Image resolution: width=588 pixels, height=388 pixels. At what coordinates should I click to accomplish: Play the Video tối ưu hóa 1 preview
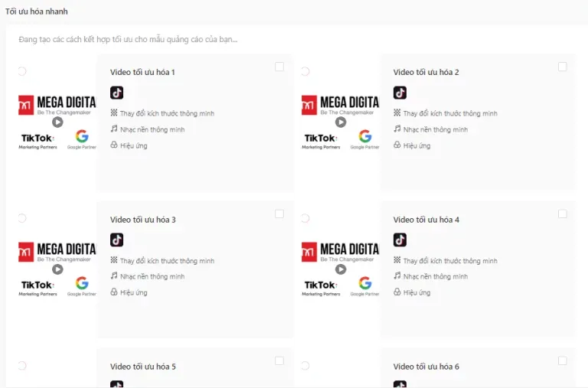click(57, 122)
